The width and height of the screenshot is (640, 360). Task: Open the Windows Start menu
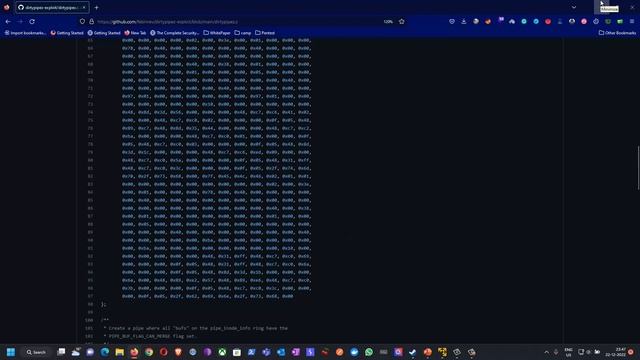tap(11, 352)
